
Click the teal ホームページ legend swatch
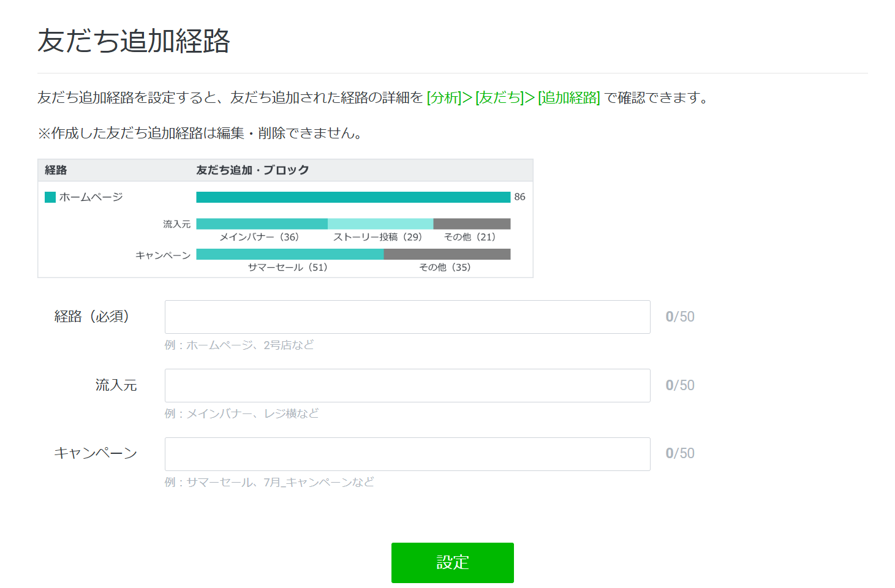(50, 197)
